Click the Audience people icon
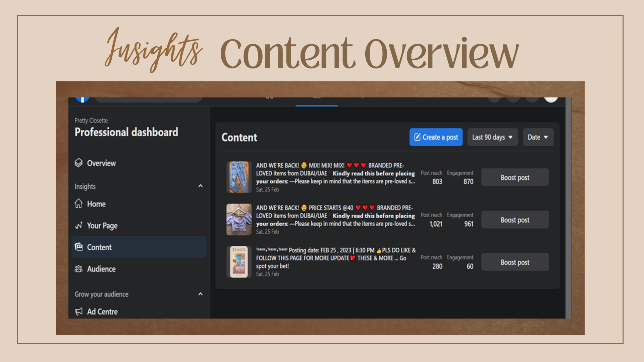Image resolution: width=644 pixels, height=362 pixels. [x=78, y=269]
